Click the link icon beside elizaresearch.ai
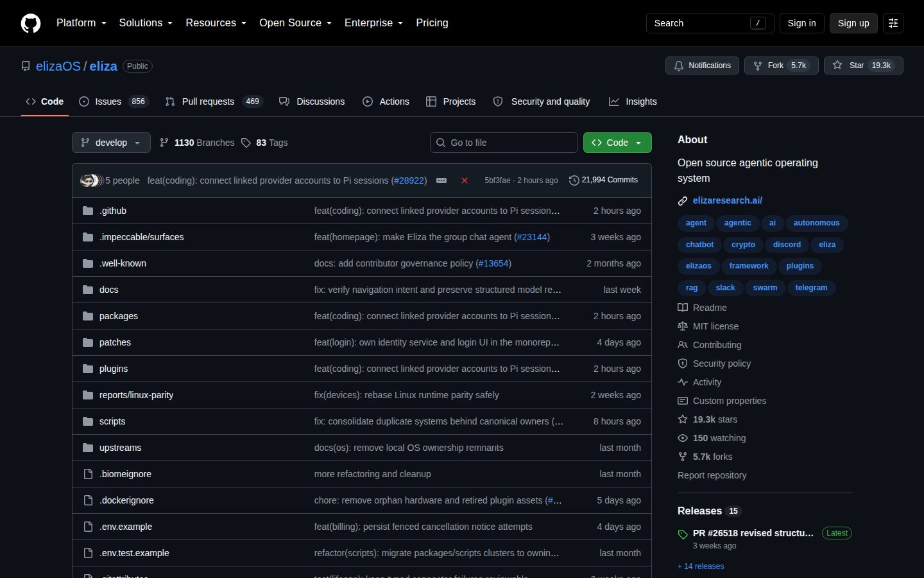 (x=683, y=201)
